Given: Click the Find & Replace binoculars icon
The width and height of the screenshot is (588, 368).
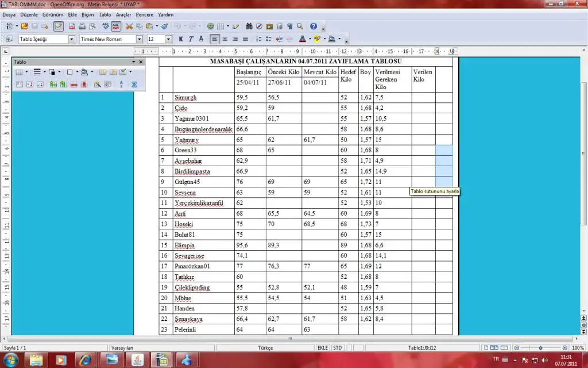Looking at the screenshot, I should pyautogui.click(x=249, y=26).
